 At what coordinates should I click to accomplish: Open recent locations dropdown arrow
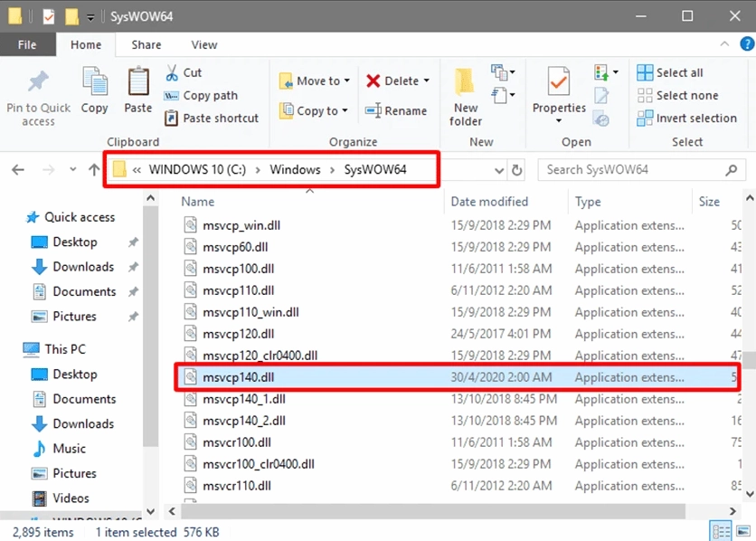(x=73, y=169)
